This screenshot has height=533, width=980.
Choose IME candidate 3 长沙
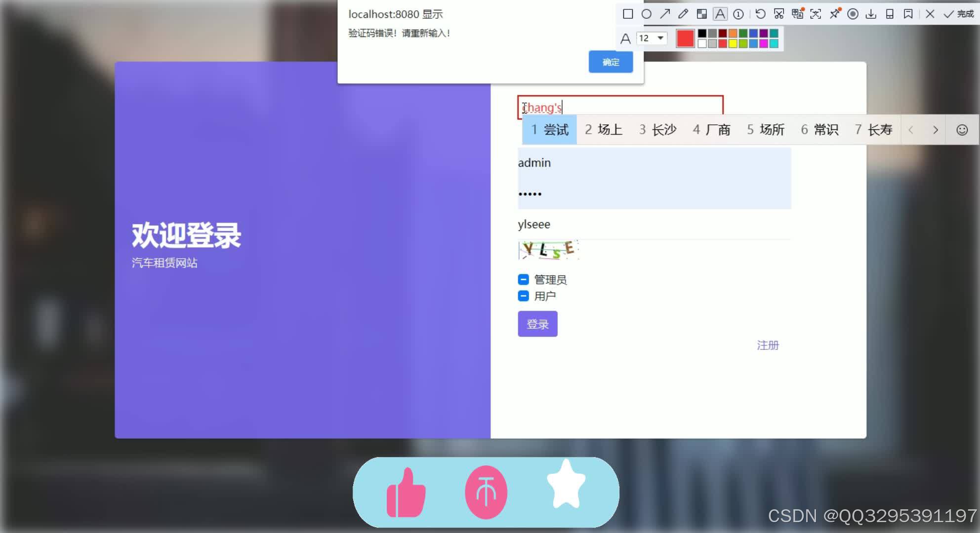657,130
